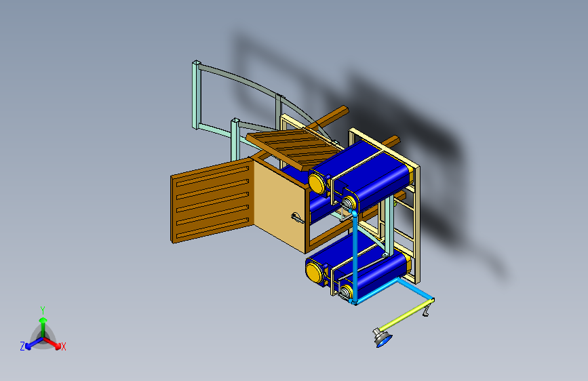
Task: Select the blue funnel nozzle at the pipe end
Action: click(382, 338)
